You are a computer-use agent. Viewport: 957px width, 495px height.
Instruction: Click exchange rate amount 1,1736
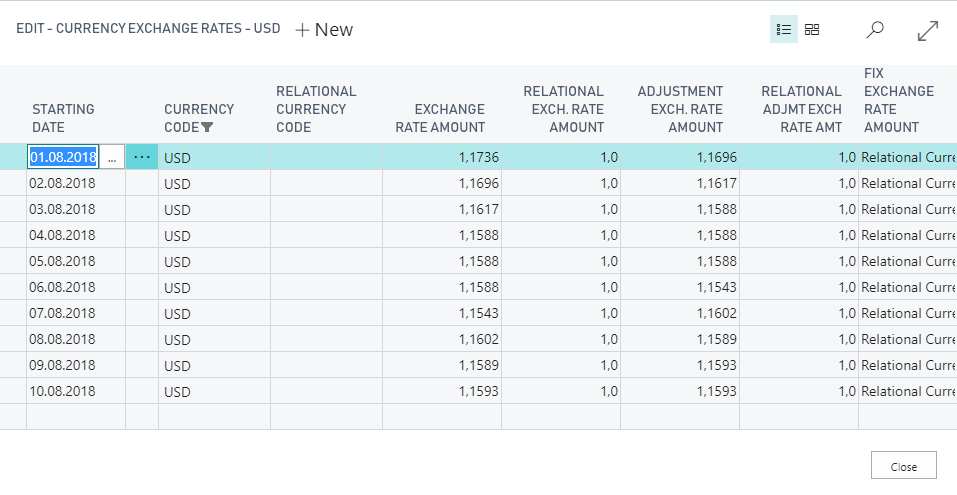pyautogui.click(x=442, y=157)
